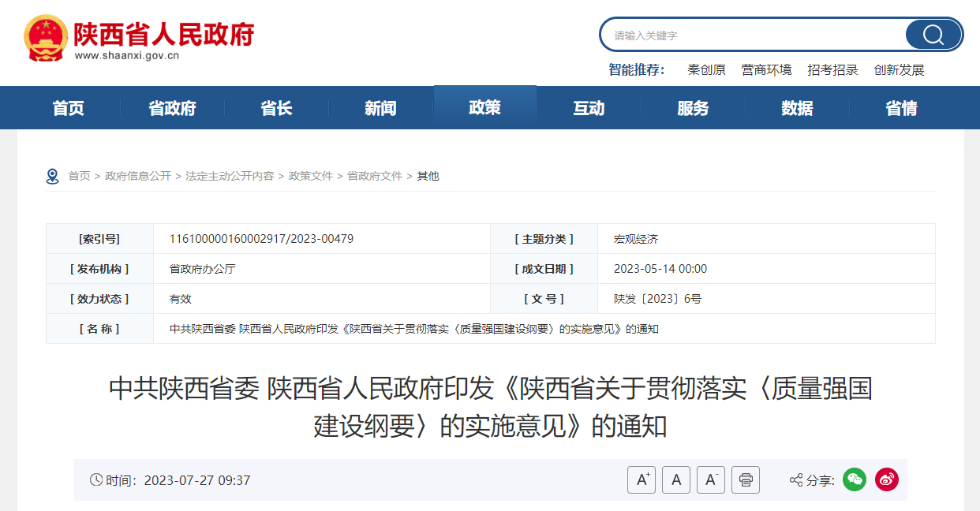This screenshot has width=980, height=511.
Task: Click the clock icon beside publish time
Action: pyautogui.click(x=95, y=479)
